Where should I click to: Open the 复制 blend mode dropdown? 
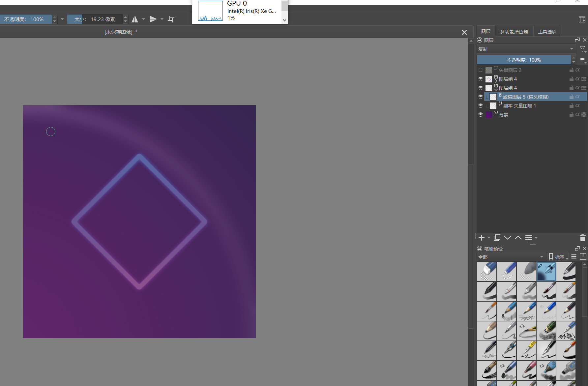pos(526,49)
